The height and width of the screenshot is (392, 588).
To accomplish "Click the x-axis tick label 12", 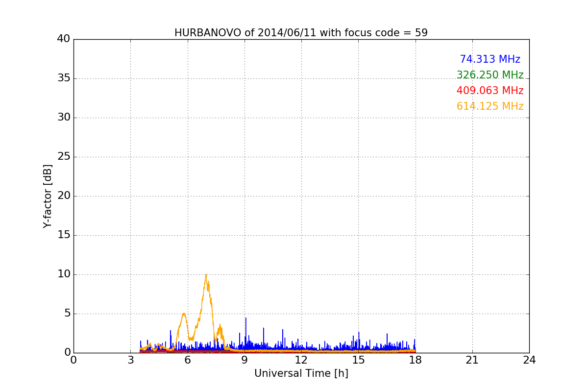I will [301, 360].
